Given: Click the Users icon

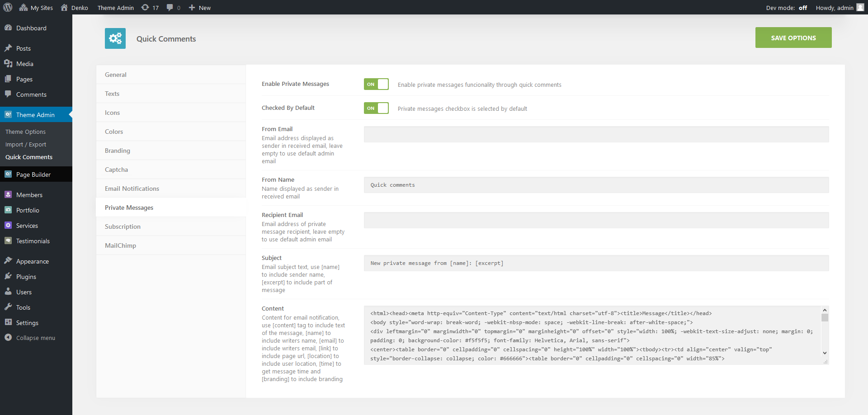Looking at the screenshot, I should (x=8, y=292).
